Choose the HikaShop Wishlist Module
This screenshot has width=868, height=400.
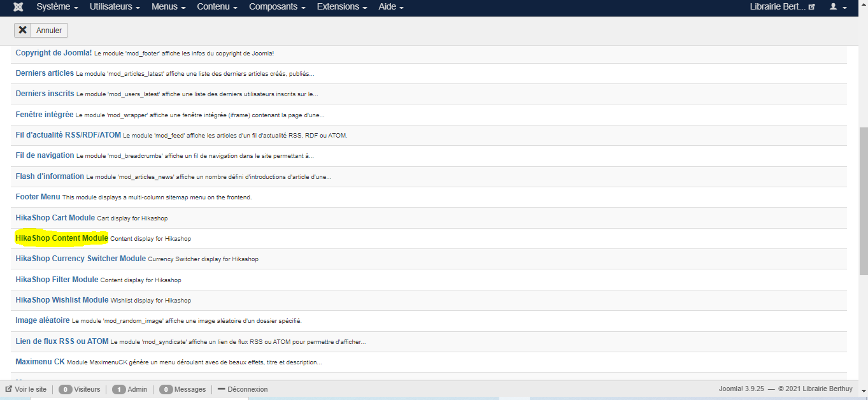(62, 299)
